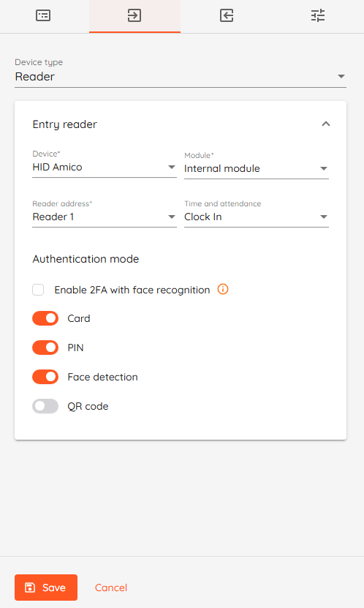Save the reader configuration
The width and height of the screenshot is (364, 608).
(x=46, y=588)
